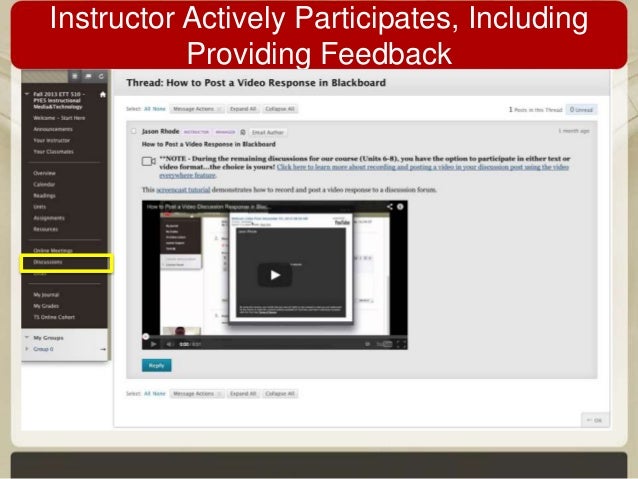The image size is (638, 479).
Task: Open Overview in the sidebar
Action: pos(44,173)
